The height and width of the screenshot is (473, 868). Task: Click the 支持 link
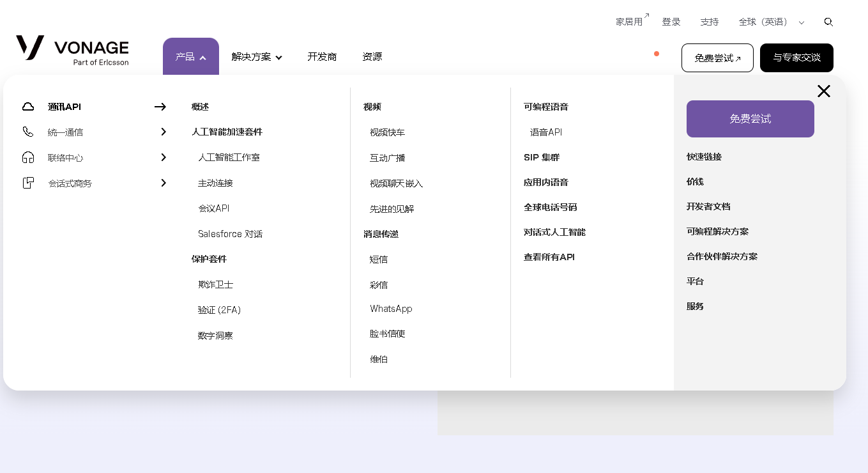pos(710,22)
